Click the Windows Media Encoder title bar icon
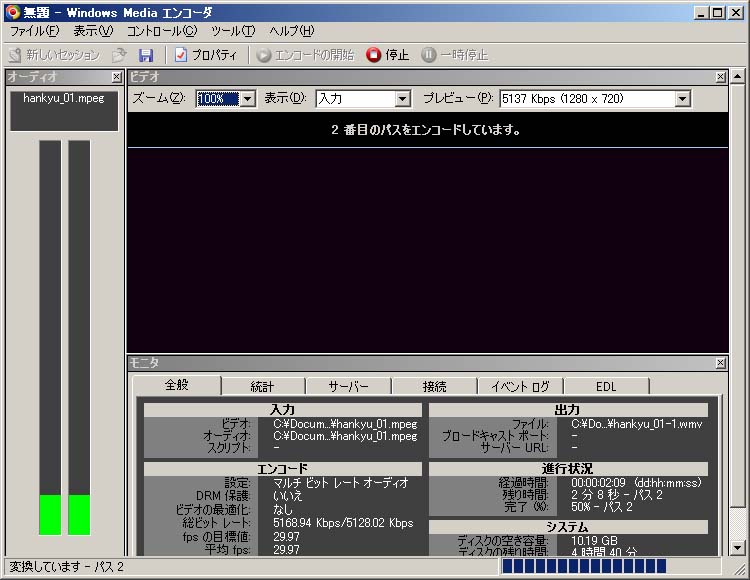The width and height of the screenshot is (750, 580). pos(12,12)
